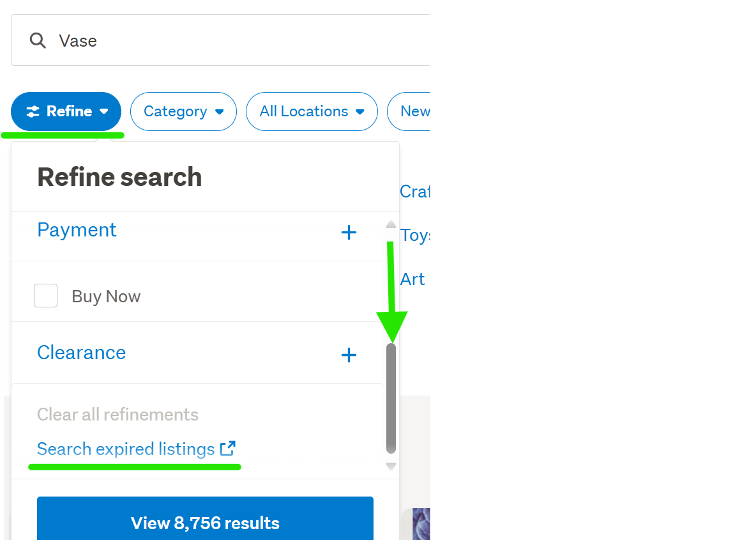Click the external link icon after expired listings
The height and width of the screenshot is (540, 756).
[228, 449]
